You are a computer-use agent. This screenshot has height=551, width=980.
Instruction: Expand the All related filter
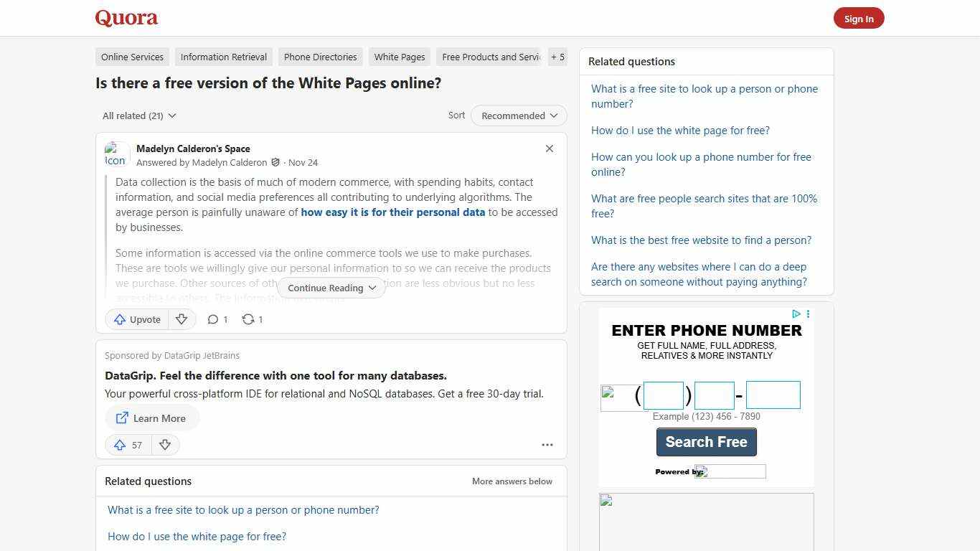tap(138, 116)
